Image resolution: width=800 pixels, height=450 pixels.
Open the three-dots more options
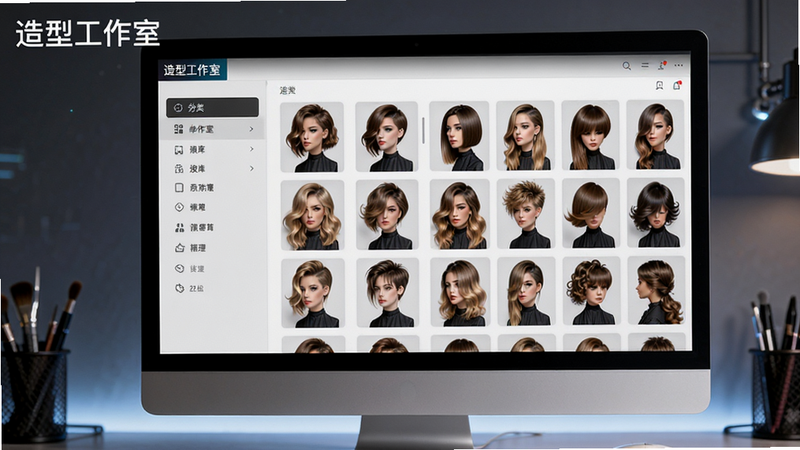pyautogui.click(x=679, y=65)
